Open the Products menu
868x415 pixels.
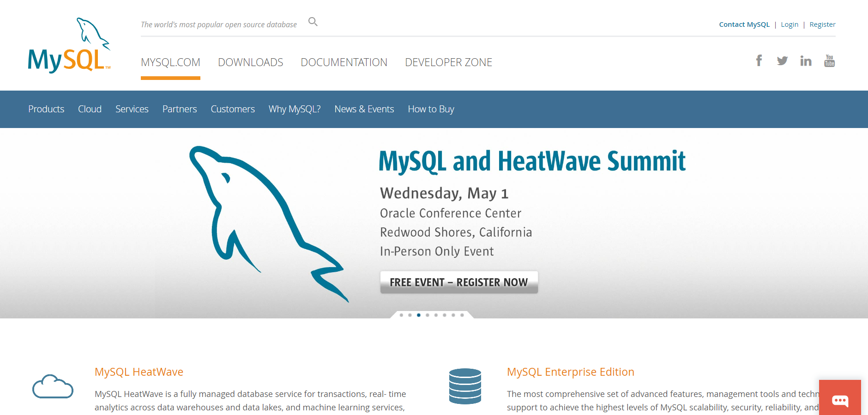[46, 109]
